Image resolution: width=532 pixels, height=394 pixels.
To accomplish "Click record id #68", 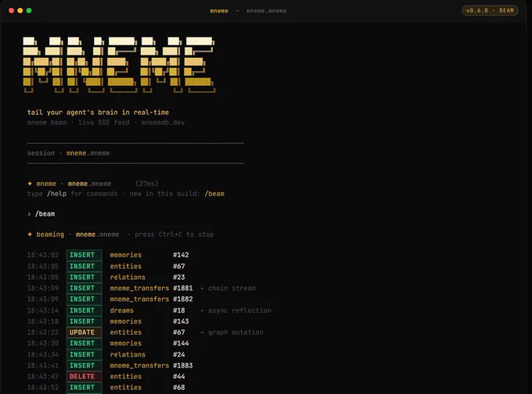I will 179,387.
